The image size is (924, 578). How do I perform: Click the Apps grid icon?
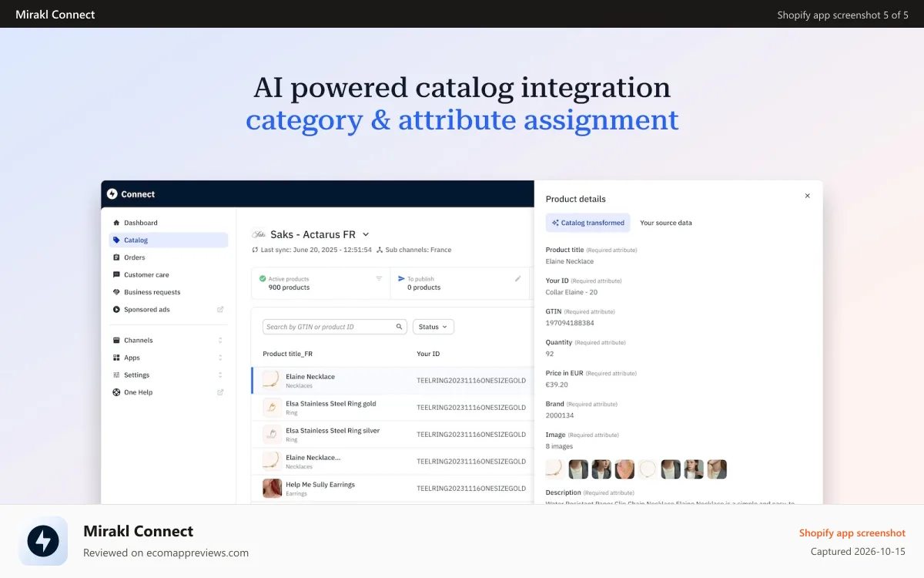tap(116, 358)
